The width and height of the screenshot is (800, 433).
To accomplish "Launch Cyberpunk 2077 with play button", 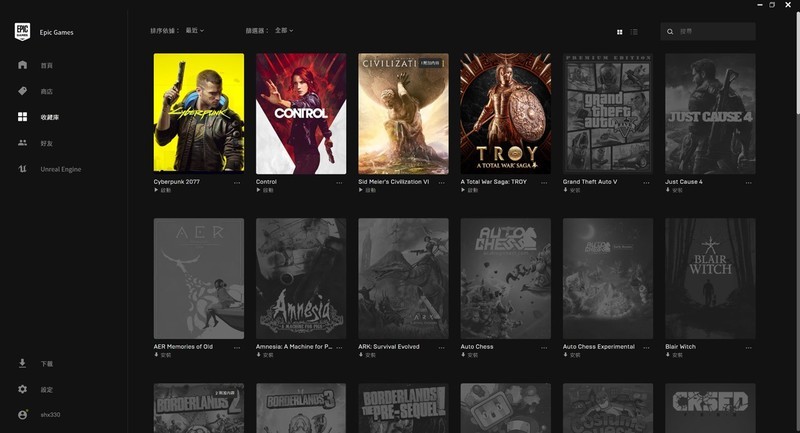I will click(x=162, y=190).
